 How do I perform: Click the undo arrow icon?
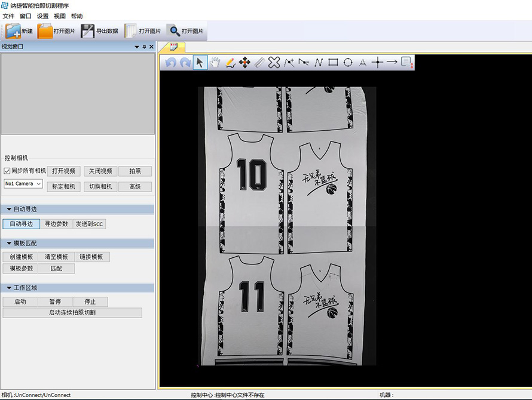point(170,62)
